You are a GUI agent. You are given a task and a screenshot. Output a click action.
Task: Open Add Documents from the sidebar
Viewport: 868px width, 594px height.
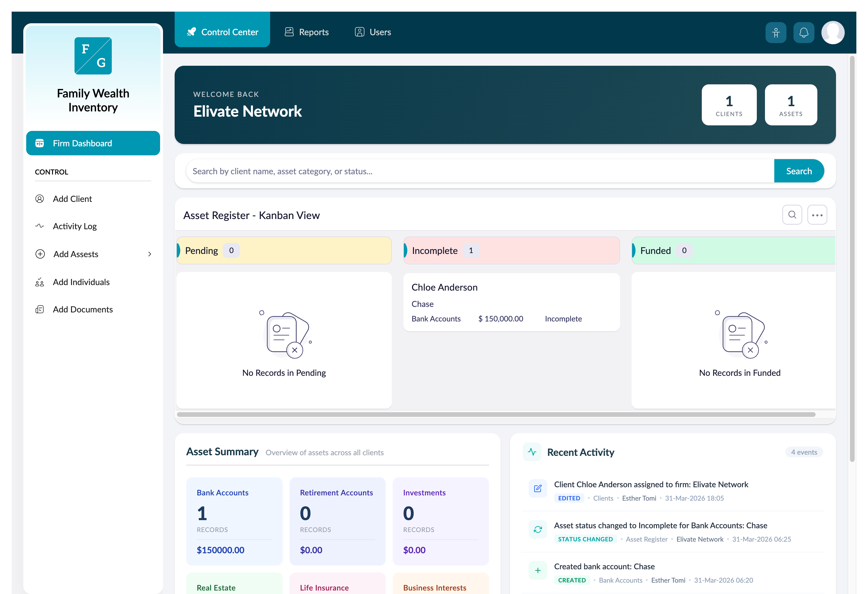click(x=83, y=309)
